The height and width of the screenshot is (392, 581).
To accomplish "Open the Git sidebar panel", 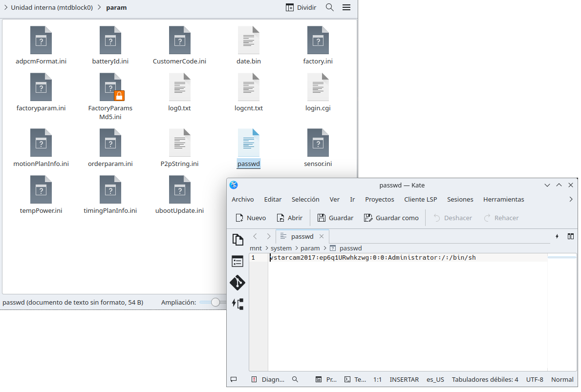I will tap(237, 283).
